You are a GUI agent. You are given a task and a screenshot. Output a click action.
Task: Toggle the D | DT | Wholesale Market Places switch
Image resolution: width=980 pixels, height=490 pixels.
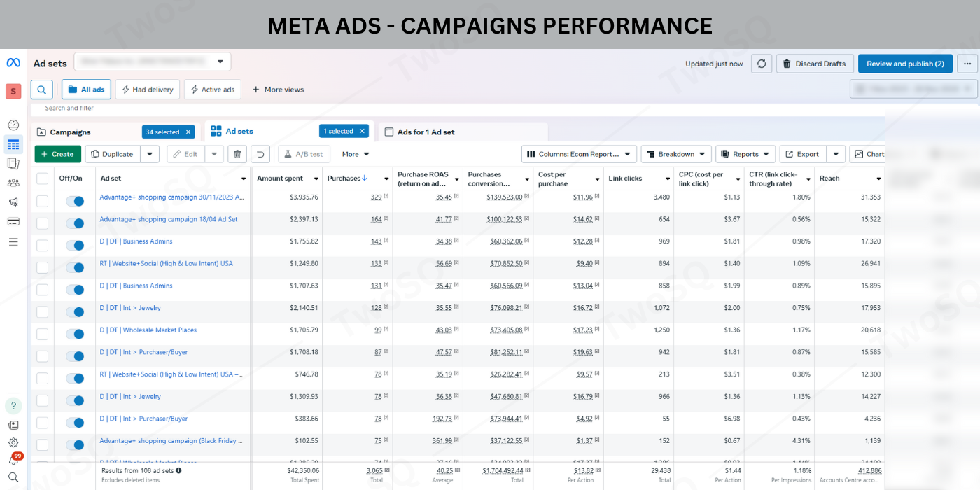point(75,334)
